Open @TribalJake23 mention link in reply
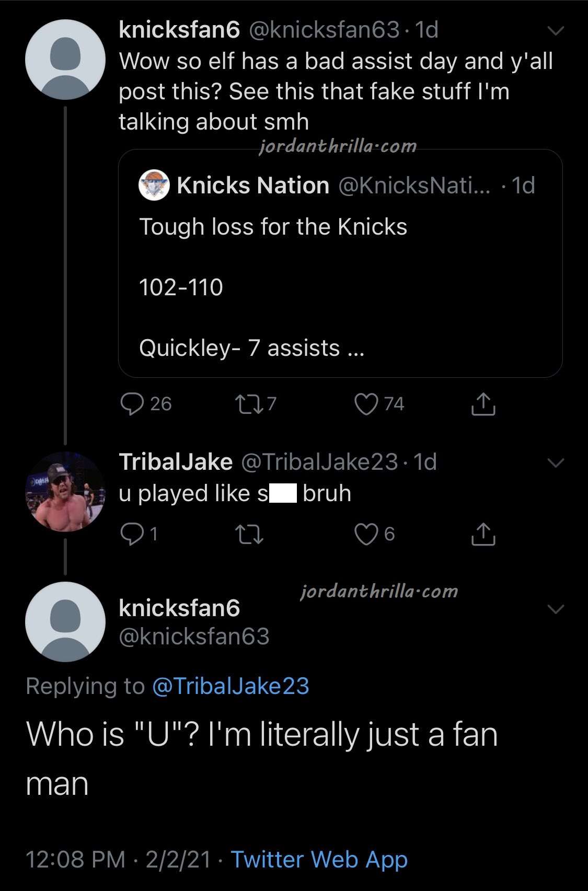 (x=230, y=686)
